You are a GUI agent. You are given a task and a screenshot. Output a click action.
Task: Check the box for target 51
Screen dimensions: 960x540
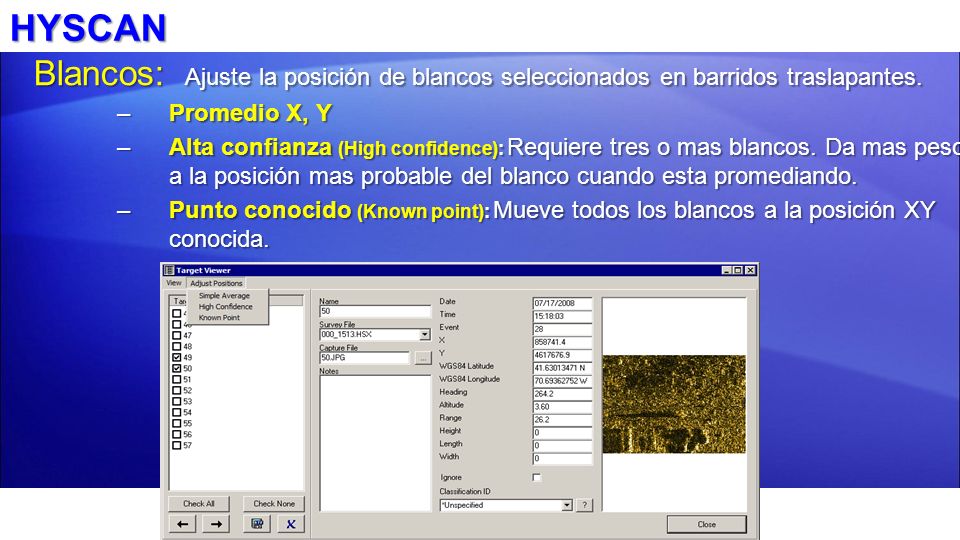176,380
